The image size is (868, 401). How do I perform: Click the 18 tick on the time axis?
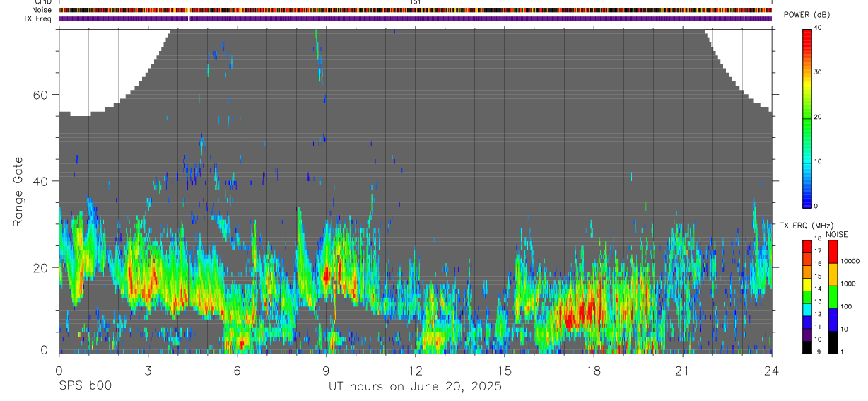pyautogui.click(x=594, y=371)
